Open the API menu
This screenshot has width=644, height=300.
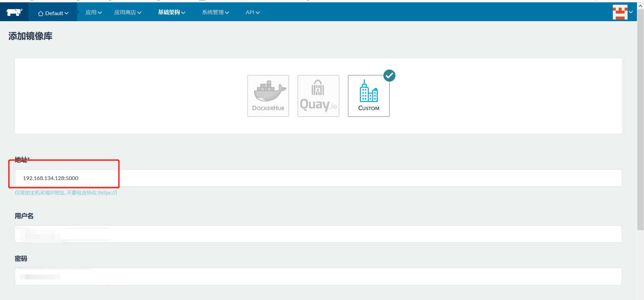coord(253,12)
